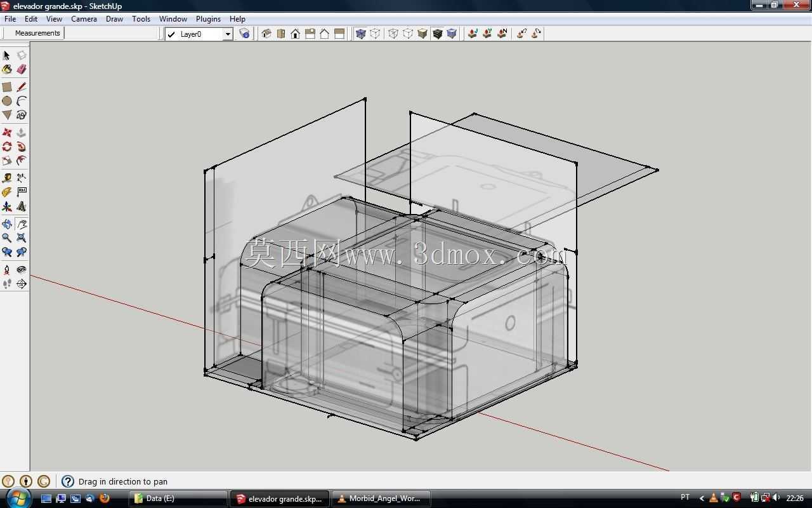Launch Firefox from quick launch
Screen dimensions: 812x508
coord(105,498)
